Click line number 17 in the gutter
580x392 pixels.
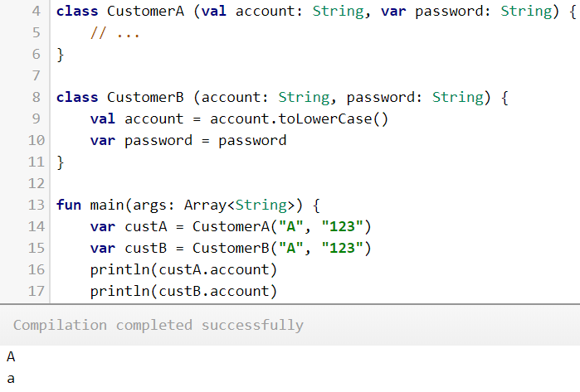pyautogui.click(x=36, y=291)
